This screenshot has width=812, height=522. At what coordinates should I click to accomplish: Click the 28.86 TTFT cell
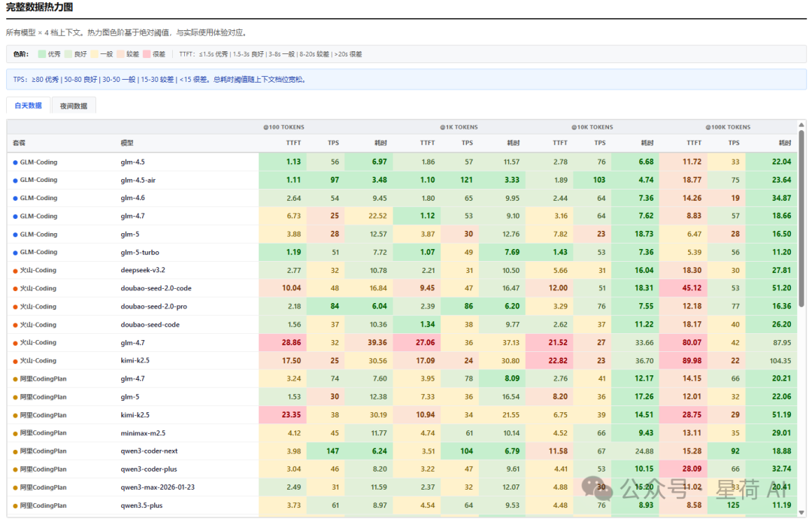(x=283, y=343)
